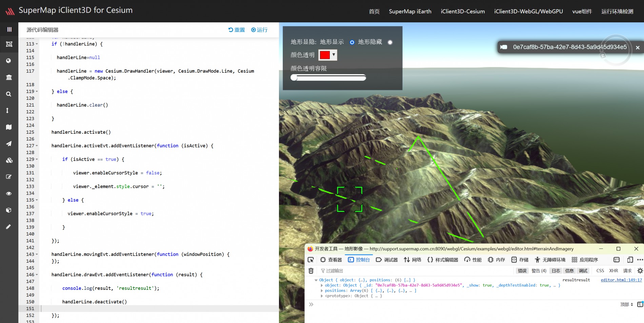Viewport: 644px width, 323px height.
Task: Collapse the logged Object root entry
Action: 316,280
